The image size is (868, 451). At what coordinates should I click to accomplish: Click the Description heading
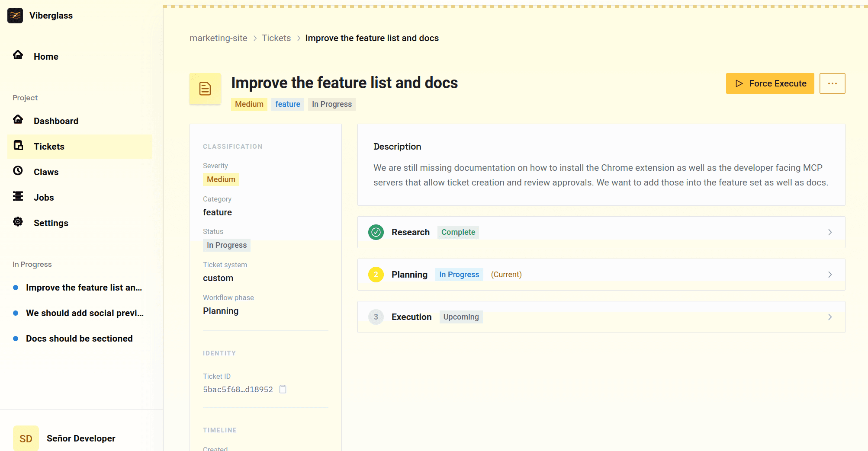click(397, 147)
